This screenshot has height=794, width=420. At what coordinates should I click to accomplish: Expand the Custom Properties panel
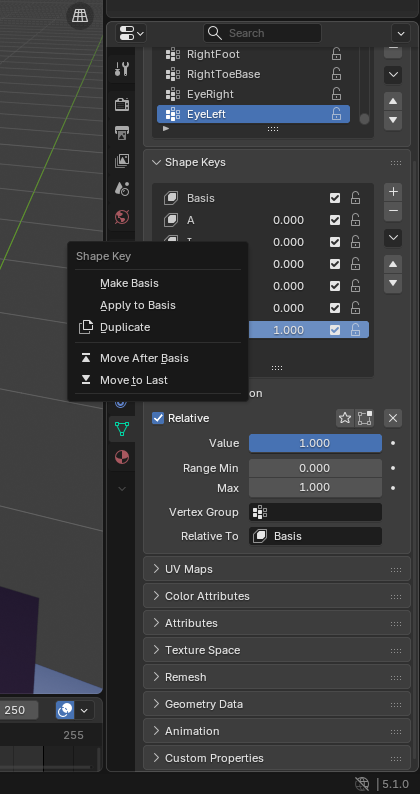277,758
